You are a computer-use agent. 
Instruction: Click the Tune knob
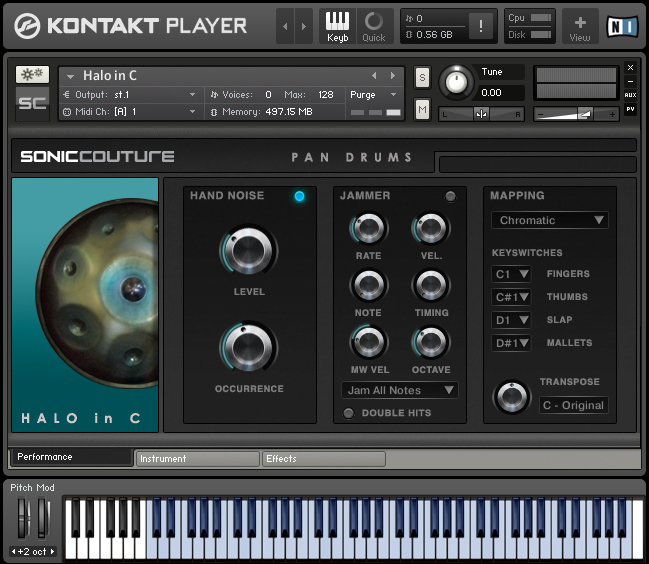456,82
